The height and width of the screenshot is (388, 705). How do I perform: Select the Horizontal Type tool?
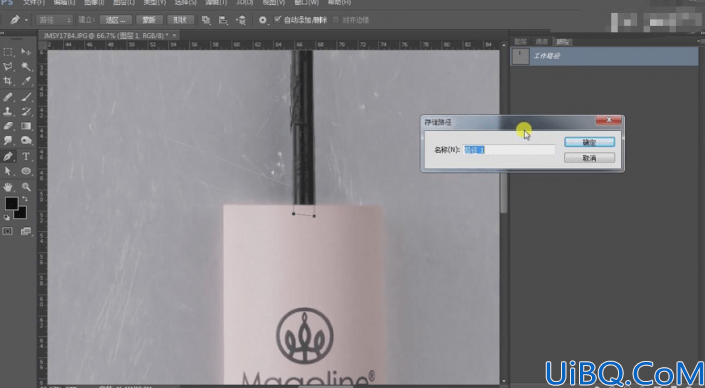click(x=26, y=156)
